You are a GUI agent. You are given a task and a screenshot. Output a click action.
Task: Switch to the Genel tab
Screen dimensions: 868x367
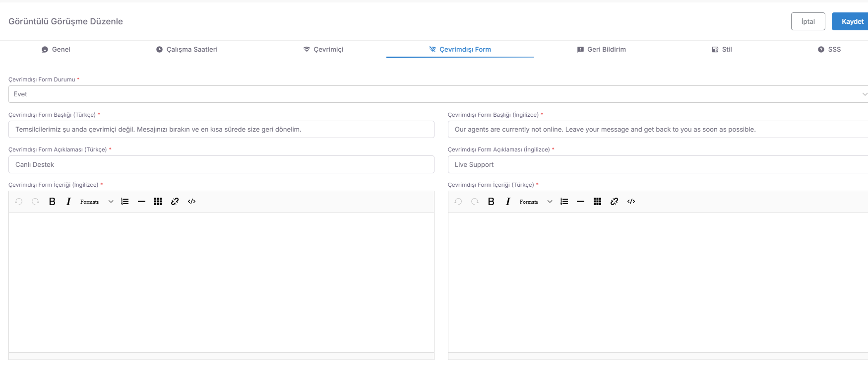click(56, 50)
